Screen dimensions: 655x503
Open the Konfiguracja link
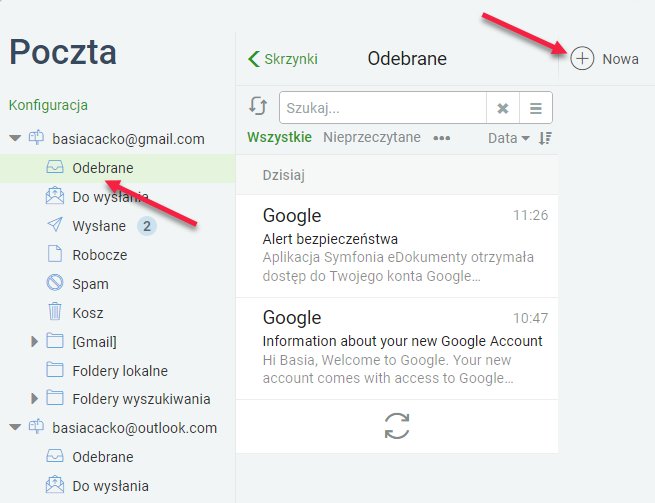[48, 105]
